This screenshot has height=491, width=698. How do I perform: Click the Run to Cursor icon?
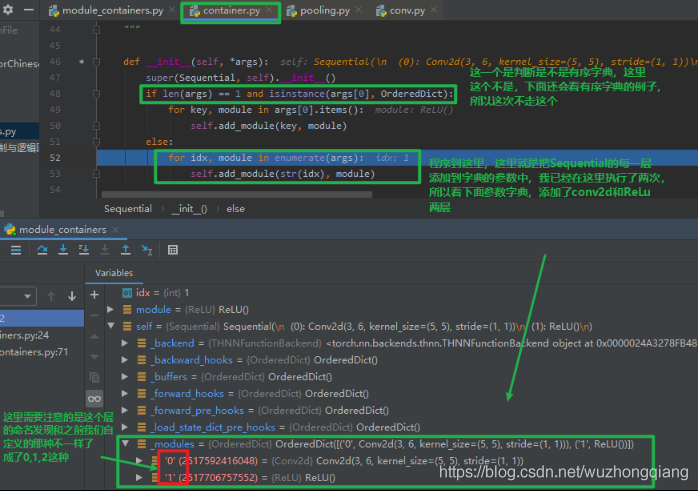click(x=146, y=250)
